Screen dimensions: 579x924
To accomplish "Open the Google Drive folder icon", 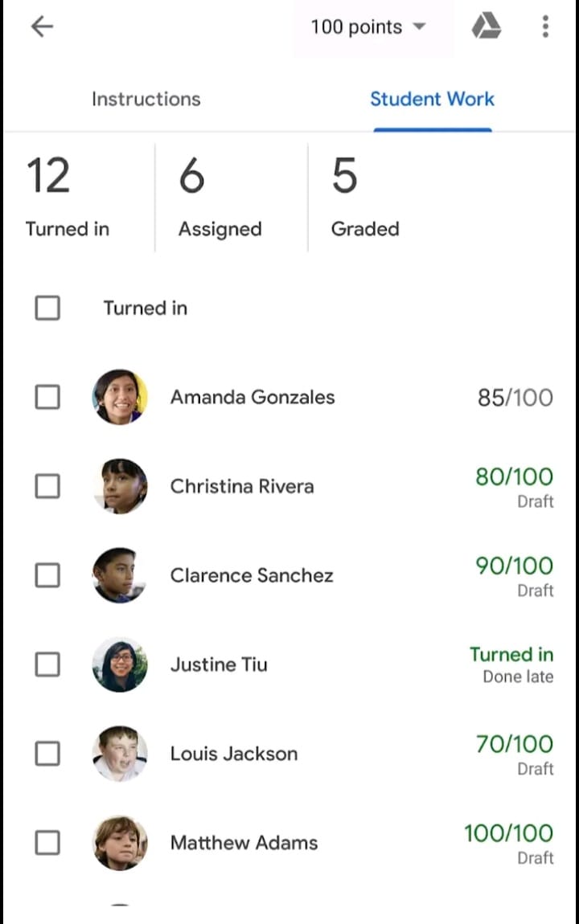I will click(x=487, y=27).
